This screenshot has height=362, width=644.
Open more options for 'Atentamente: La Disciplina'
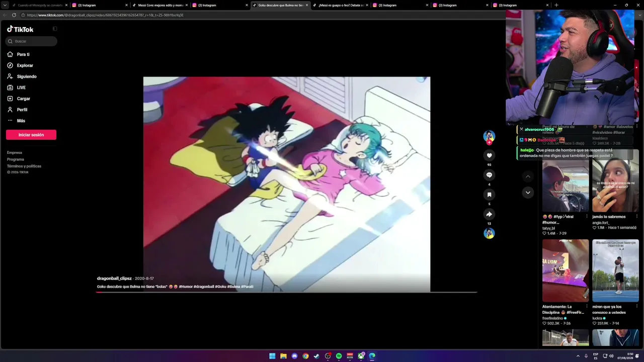click(x=586, y=307)
